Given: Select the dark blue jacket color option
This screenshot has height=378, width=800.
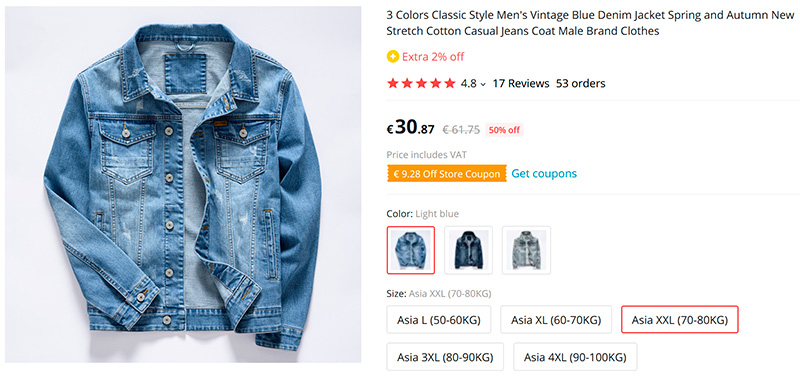Looking at the screenshot, I should click(x=468, y=250).
